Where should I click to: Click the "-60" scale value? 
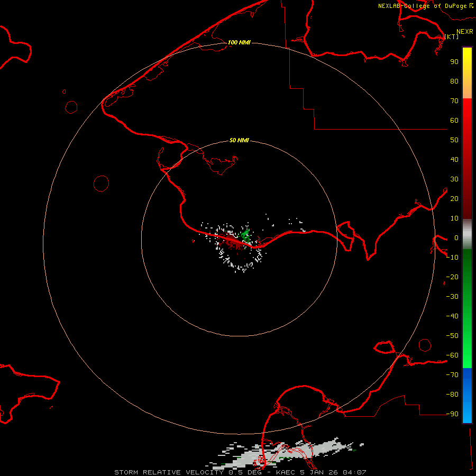(x=452, y=355)
